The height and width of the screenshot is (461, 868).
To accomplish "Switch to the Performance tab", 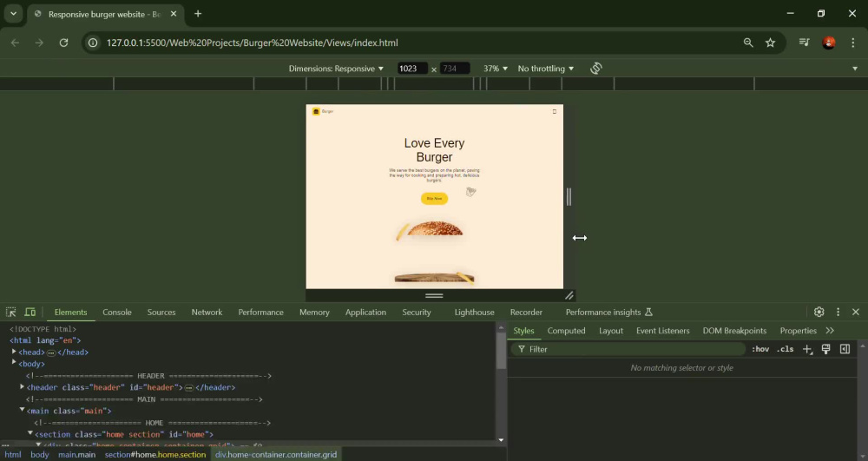I will coord(260,313).
